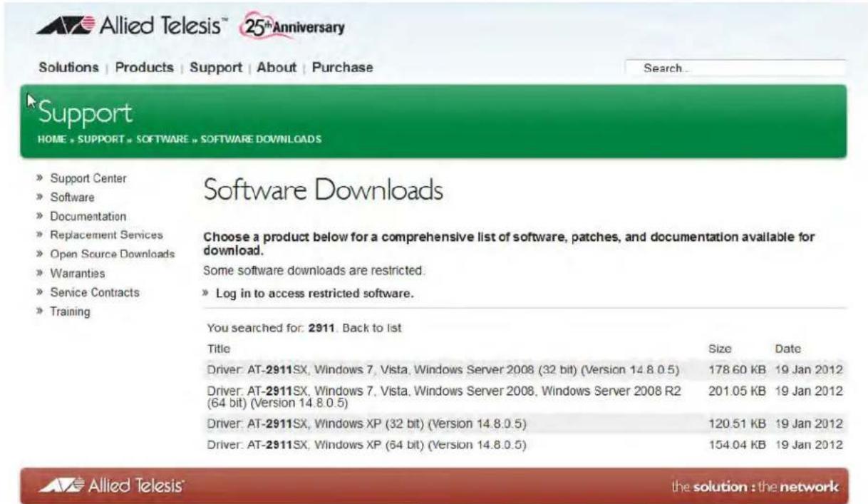Open Warranties in the sidebar
The image size is (868, 504).
coord(77,273)
